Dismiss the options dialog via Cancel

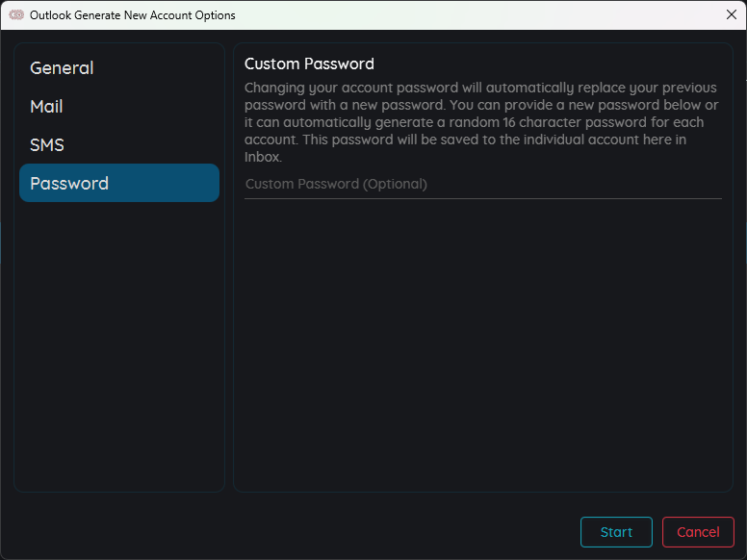[698, 532]
